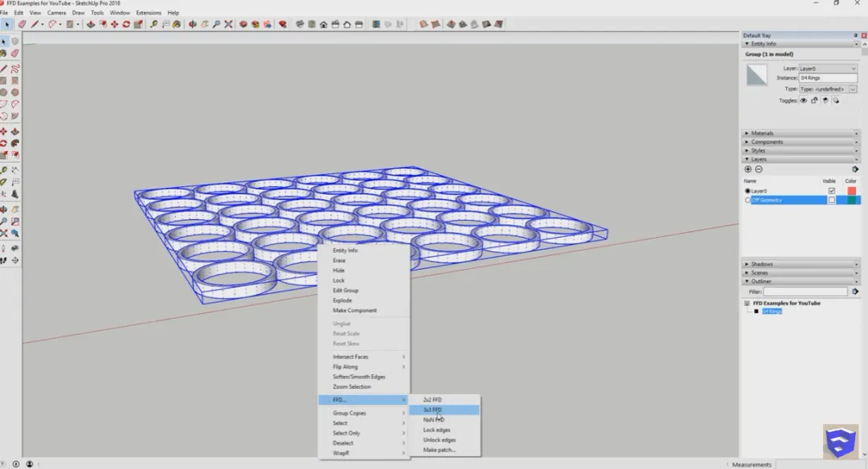This screenshot has height=469, width=868.
Task: Choose 3x3 FFD from submenu
Action: [444, 410]
